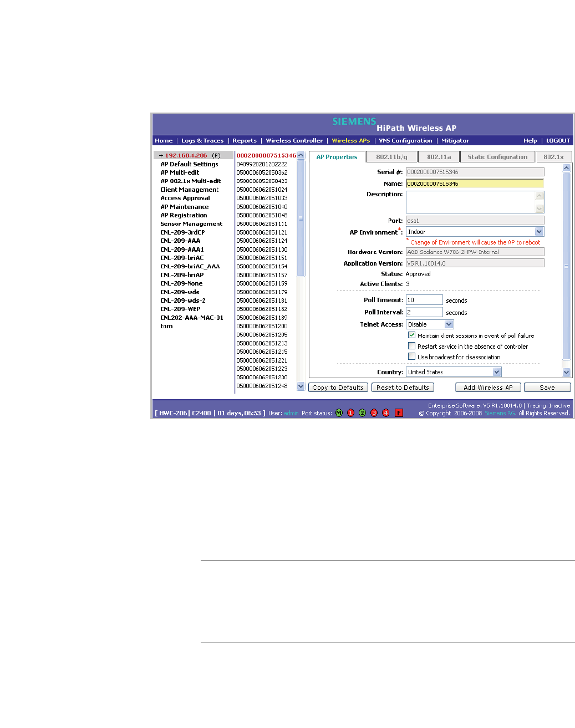
Task: Select the AP Properties tab
Action: click(337, 157)
